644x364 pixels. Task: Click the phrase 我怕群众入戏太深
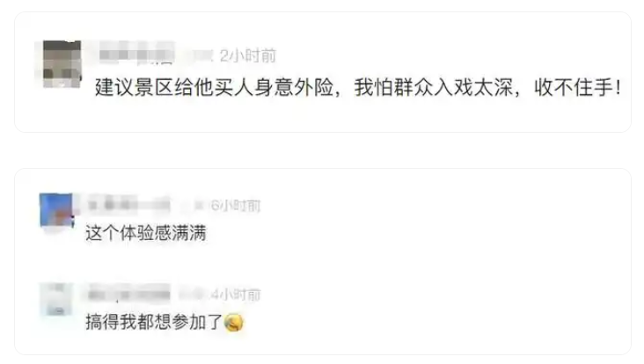(x=434, y=87)
